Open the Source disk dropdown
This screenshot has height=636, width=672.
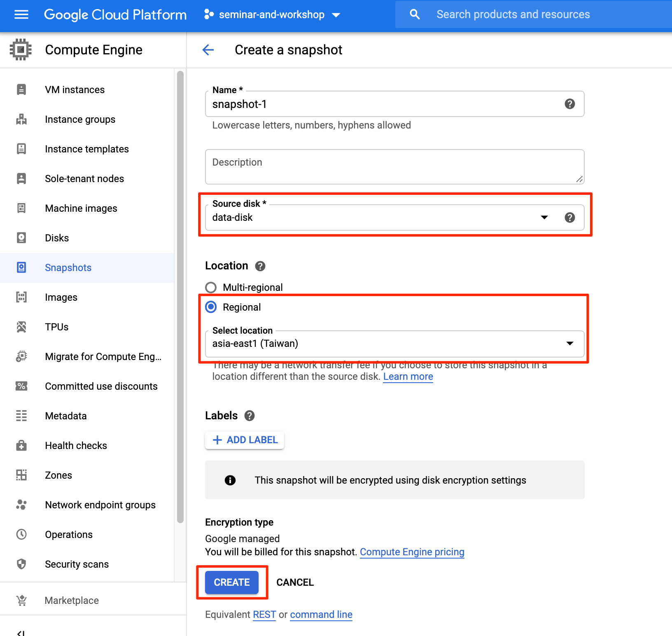(x=544, y=217)
